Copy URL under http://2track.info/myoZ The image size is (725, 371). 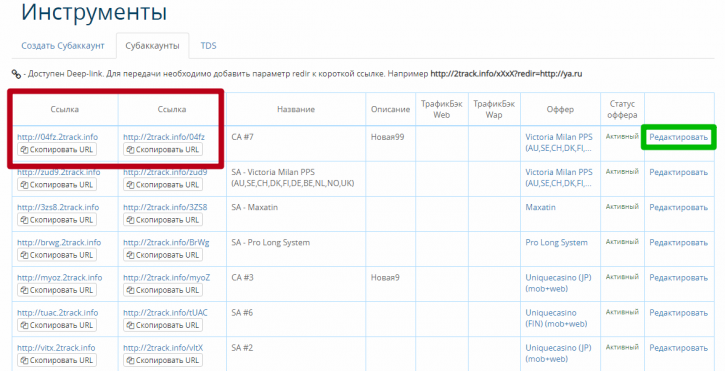tap(163, 290)
